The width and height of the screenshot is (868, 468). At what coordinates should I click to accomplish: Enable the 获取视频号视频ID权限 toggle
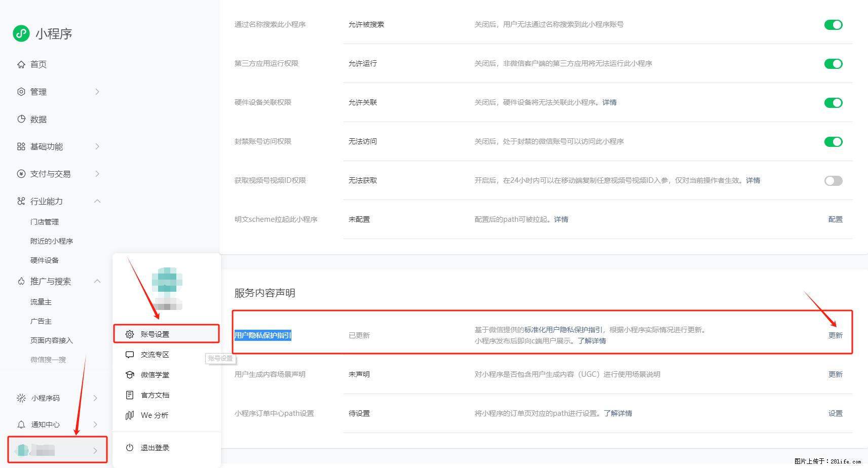[x=833, y=180]
